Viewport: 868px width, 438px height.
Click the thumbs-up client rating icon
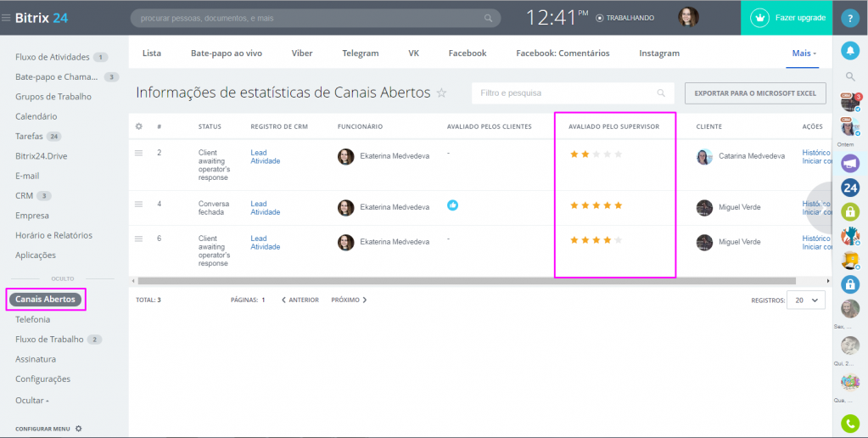pos(453,205)
